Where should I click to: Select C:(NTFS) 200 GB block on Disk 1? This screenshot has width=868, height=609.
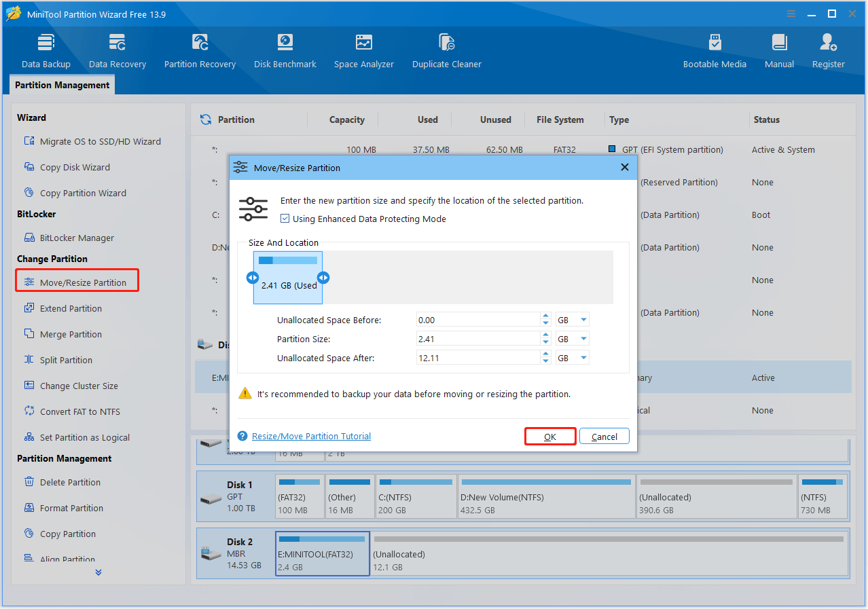point(416,497)
